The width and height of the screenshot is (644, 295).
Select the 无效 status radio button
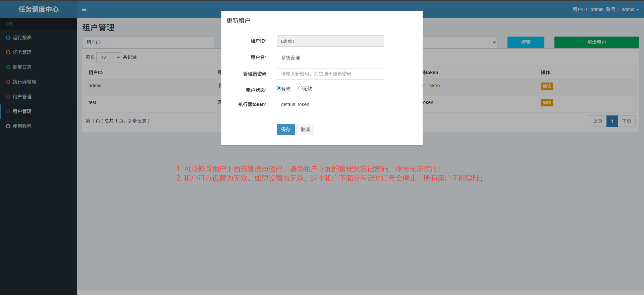300,88
